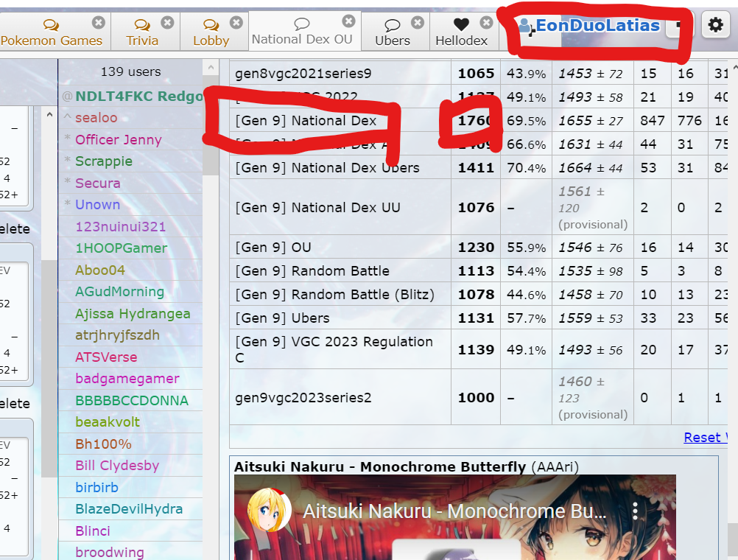The width and height of the screenshot is (738, 560).
Task: Open Officer Jenny's user profile
Action: [118, 139]
